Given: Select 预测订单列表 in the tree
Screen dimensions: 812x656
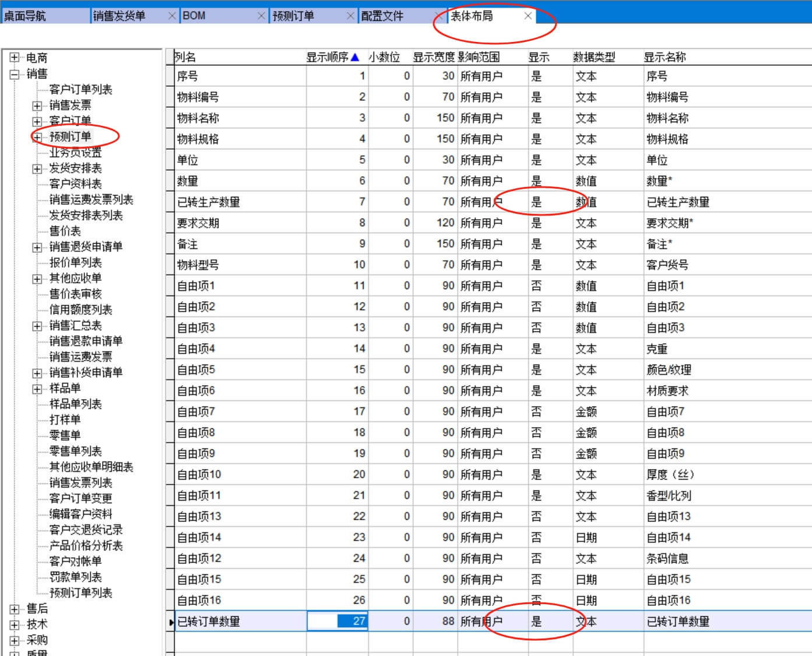Looking at the screenshot, I should pos(80,593).
